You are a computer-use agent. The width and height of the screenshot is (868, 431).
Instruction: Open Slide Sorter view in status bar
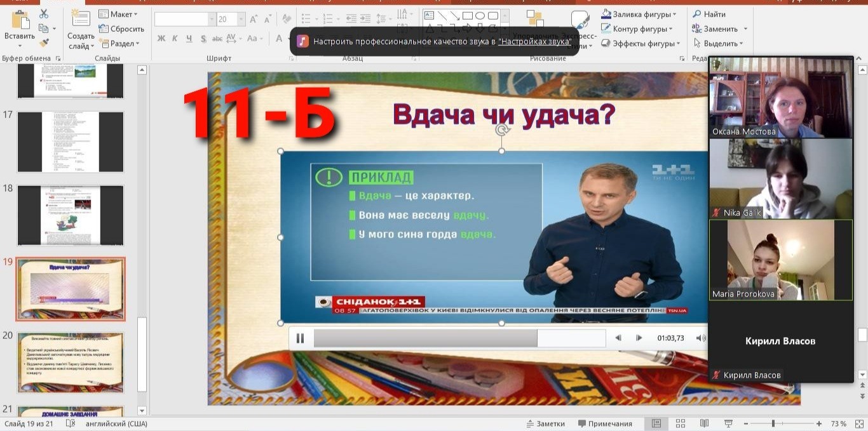pos(680,423)
